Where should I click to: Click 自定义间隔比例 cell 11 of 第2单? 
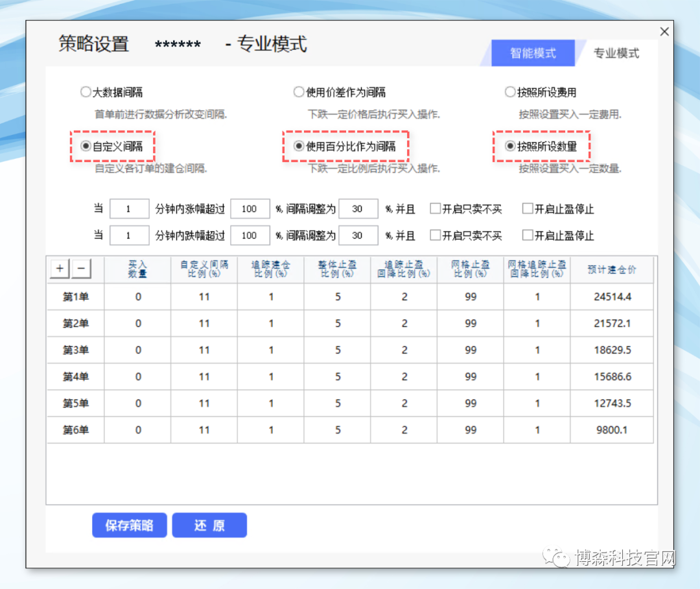point(204,323)
